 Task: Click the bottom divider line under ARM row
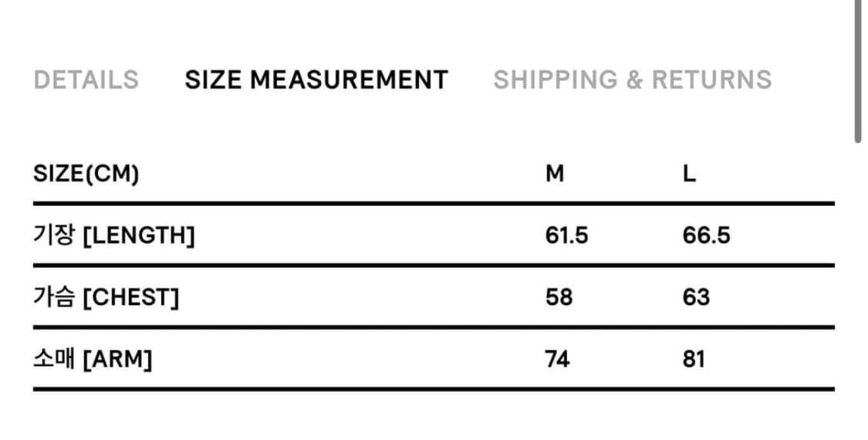(434, 389)
